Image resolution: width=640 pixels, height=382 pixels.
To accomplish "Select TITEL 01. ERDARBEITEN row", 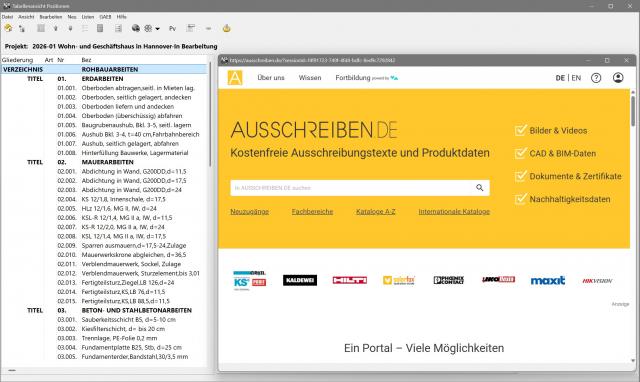I will (104, 79).
